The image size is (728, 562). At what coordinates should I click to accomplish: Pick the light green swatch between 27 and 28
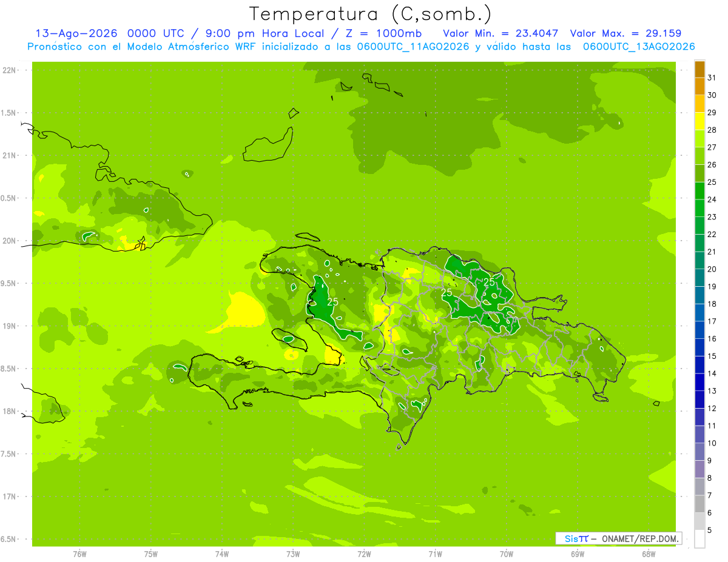[699, 139]
